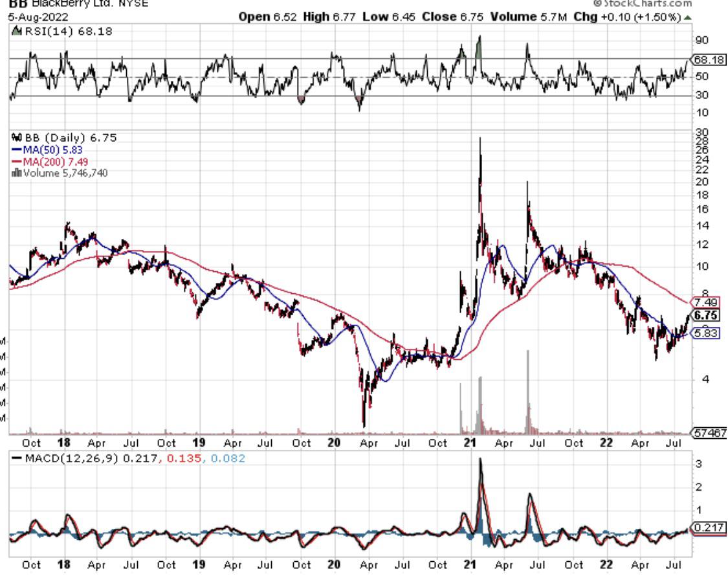Click the blue 0.082 MACD histogram value

pos(228,458)
